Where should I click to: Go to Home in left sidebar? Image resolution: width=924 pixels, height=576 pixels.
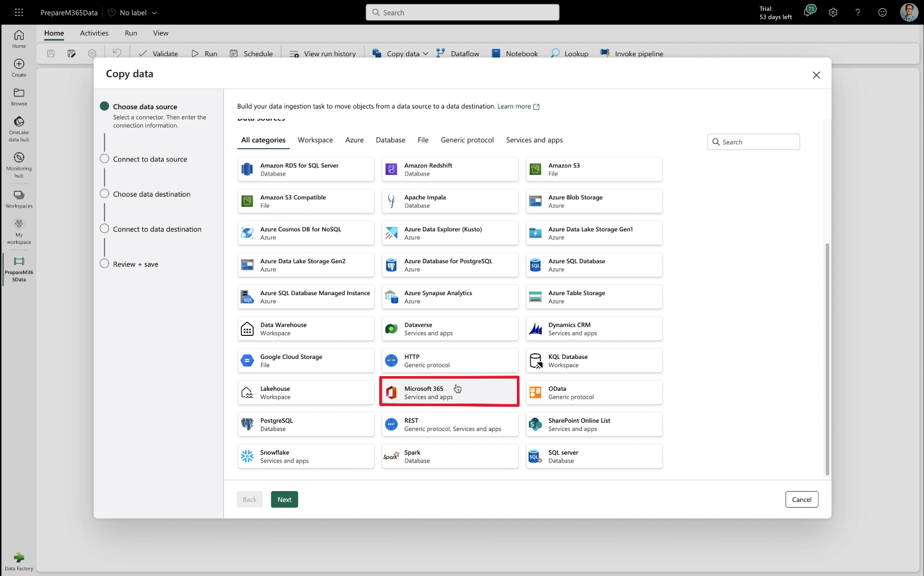click(19, 39)
